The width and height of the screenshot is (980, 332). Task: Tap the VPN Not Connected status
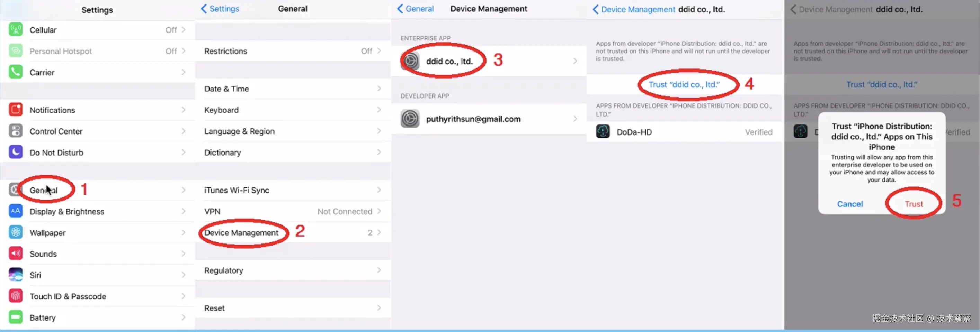pyautogui.click(x=345, y=211)
